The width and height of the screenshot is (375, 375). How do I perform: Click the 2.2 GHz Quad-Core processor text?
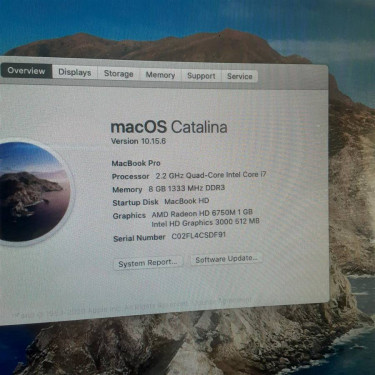[x=211, y=175]
